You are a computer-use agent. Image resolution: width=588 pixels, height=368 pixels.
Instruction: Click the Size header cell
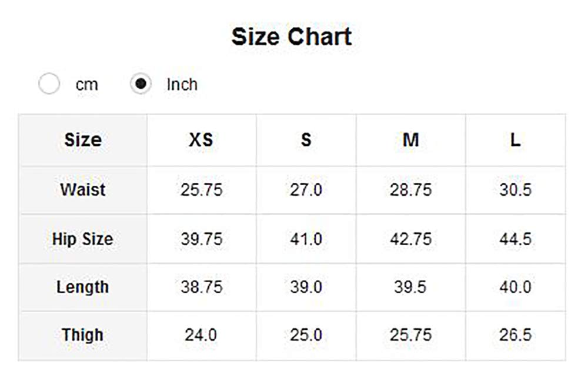click(x=83, y=140)
